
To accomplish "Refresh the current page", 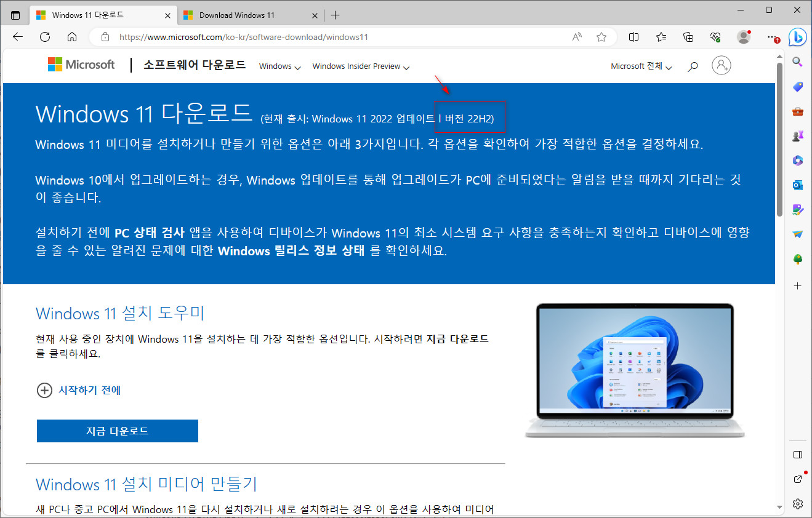I will pos(45,37).
